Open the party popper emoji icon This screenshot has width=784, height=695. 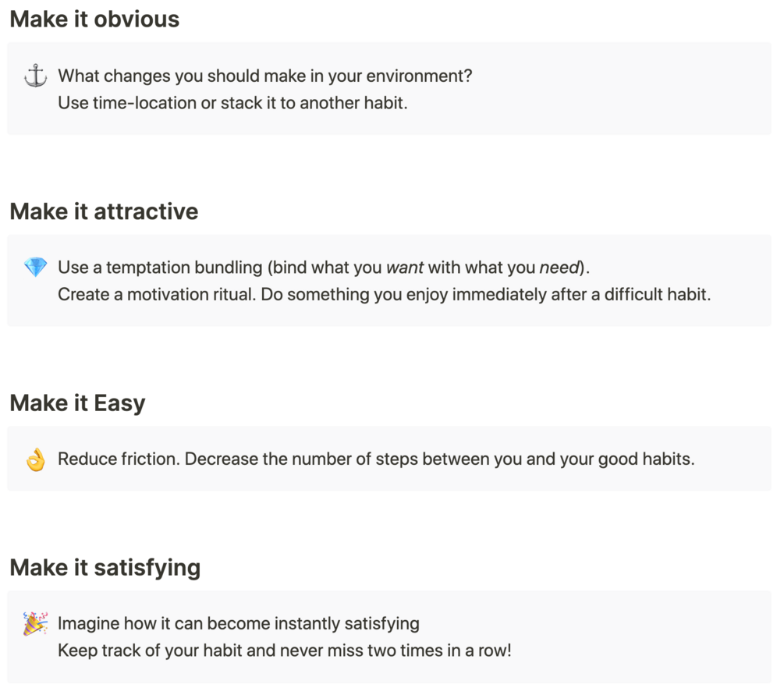36,624
